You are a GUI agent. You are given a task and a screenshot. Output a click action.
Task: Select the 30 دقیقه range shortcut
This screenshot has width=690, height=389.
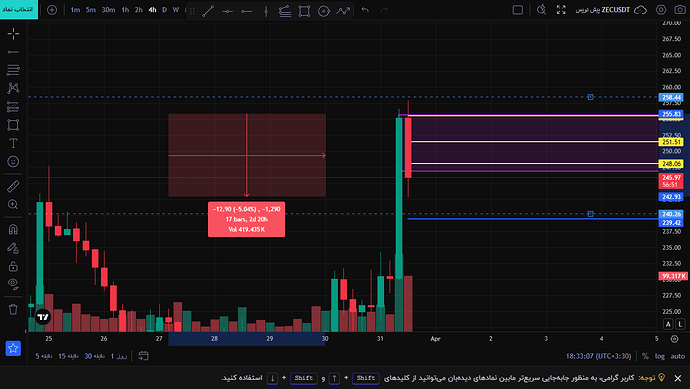click(x=94, y=356)
